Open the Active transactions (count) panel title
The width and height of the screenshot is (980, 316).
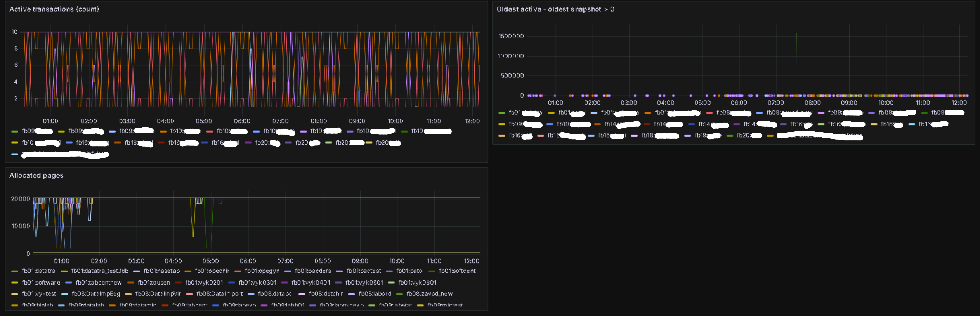point(54,9)
